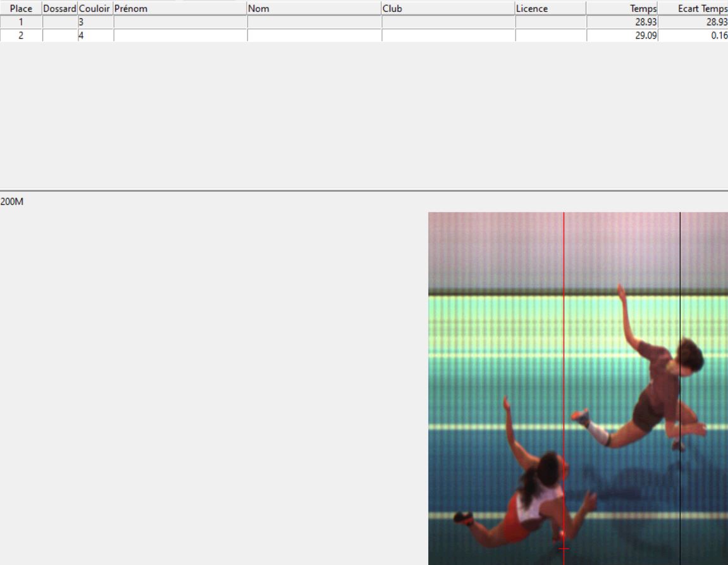Sort by the Temps column header

[x=622, y=8]
